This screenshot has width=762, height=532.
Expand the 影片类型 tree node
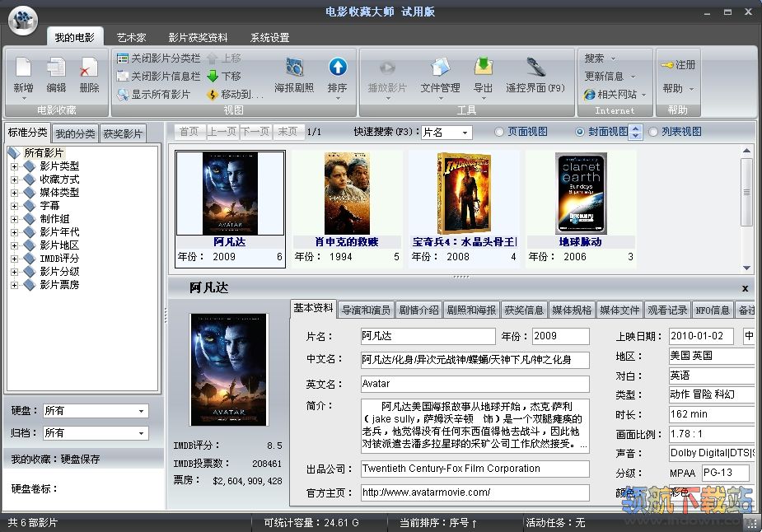[x=14, y=166]
